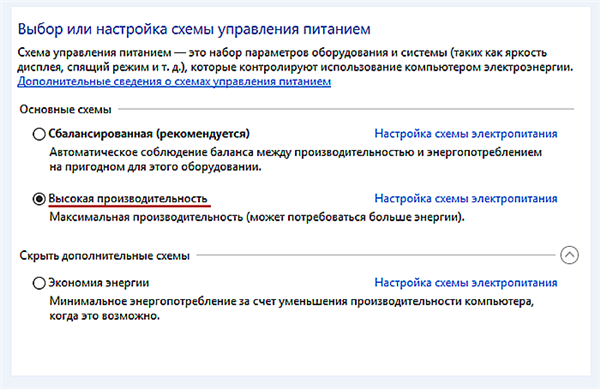This screenshot has width=600, height=389.
Task: Click the divider line beside Основные схемы
Action: pyautogui.click(x=346, y=109)
